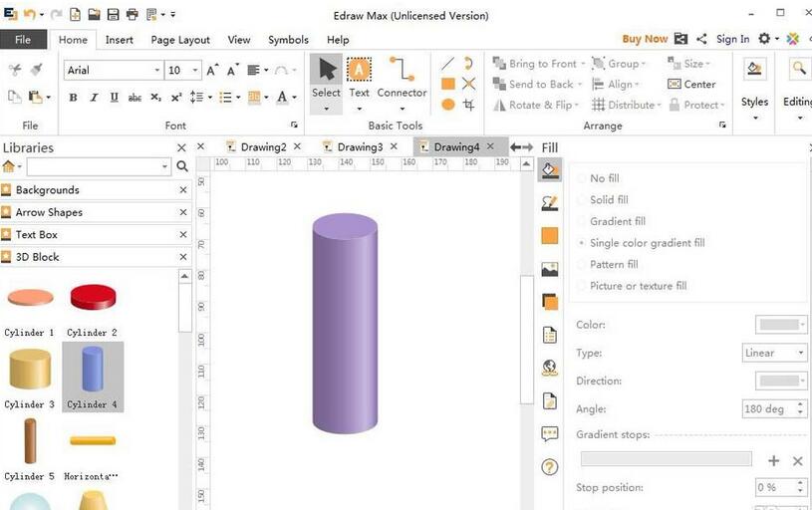The image size is (812, 510).
Task: Click Sign In
Action: [732, 39]
